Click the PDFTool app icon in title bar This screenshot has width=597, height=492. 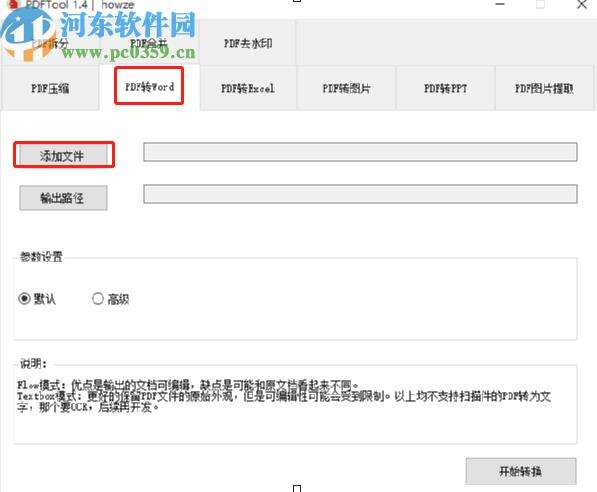click(x=13, y=5)
